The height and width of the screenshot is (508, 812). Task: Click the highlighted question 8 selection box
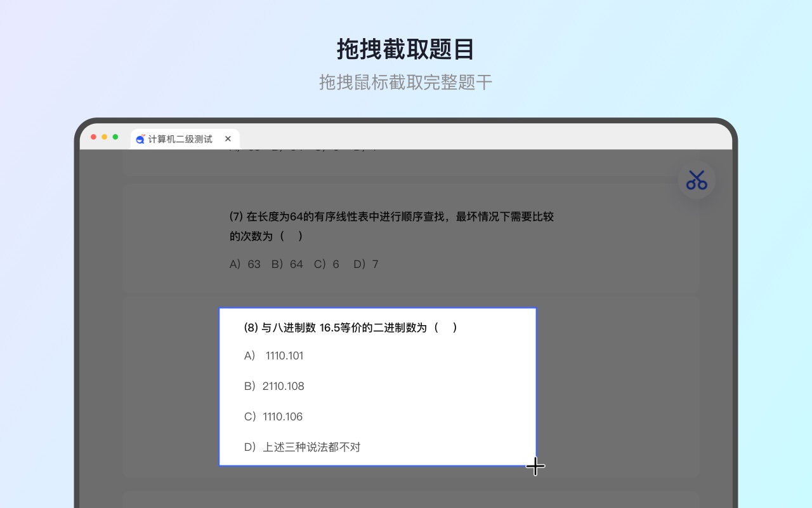pyautogui.click(x=378, y=386)
